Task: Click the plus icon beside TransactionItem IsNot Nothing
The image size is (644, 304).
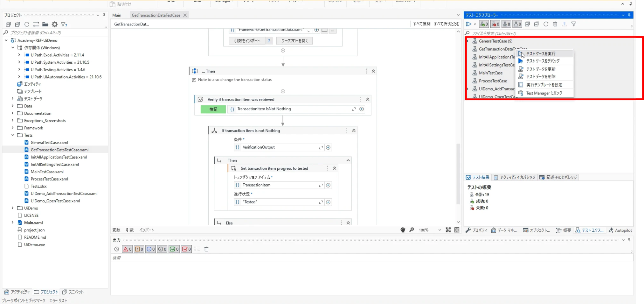Action: click(x=362, y=109)
